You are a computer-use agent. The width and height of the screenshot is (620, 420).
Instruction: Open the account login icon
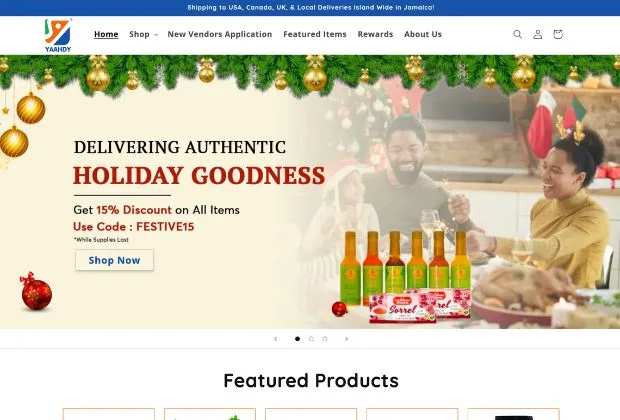point(537,34)
